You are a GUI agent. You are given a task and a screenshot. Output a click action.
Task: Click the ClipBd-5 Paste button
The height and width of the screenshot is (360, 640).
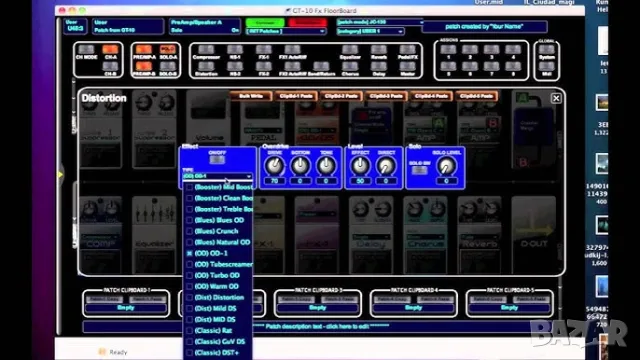tap(476, 96)
